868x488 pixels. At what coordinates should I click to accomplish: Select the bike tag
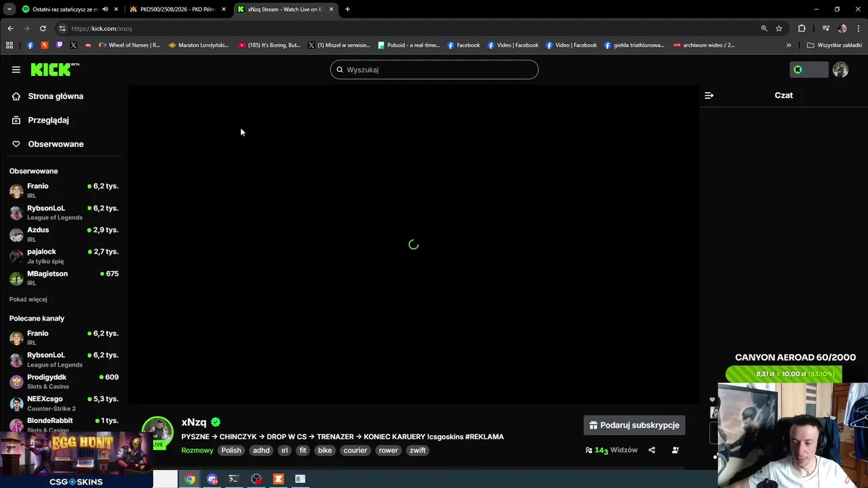(x=325, y=450)
